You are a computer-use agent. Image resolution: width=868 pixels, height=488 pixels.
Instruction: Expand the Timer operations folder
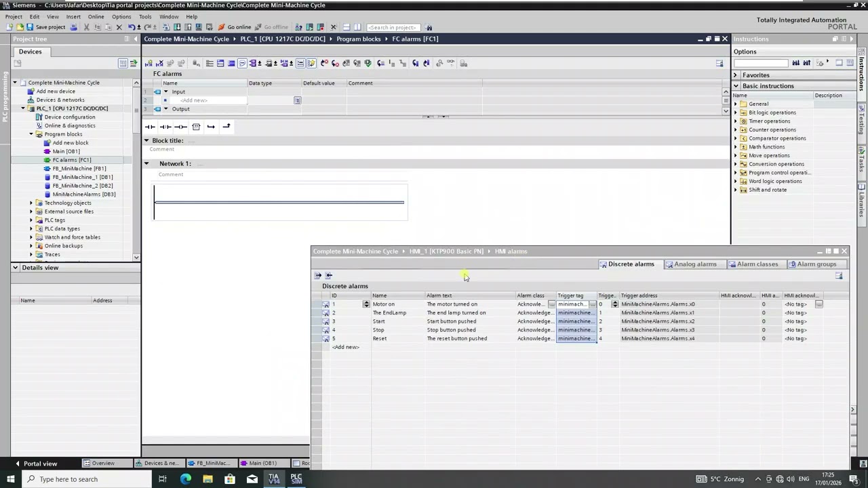tap(736, 121)
